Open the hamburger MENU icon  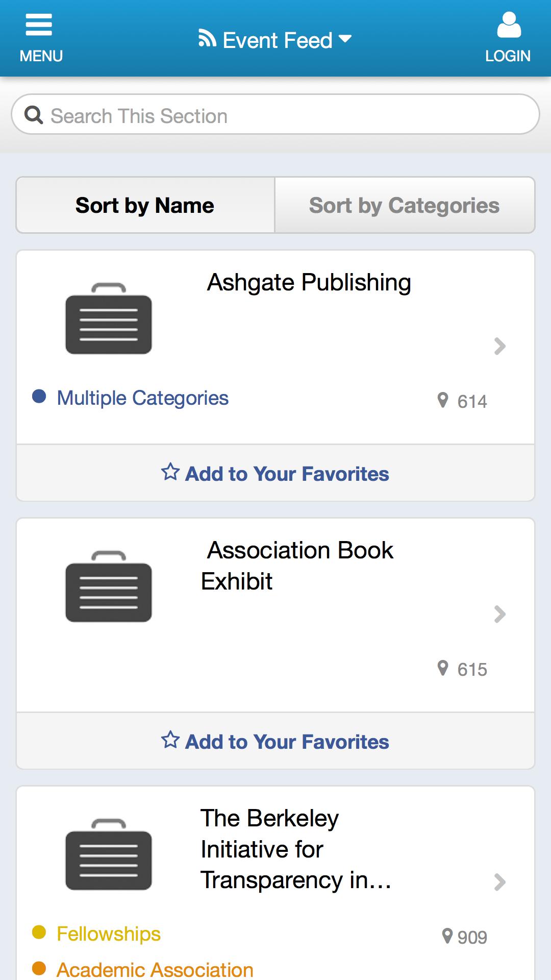coord(39,26)
